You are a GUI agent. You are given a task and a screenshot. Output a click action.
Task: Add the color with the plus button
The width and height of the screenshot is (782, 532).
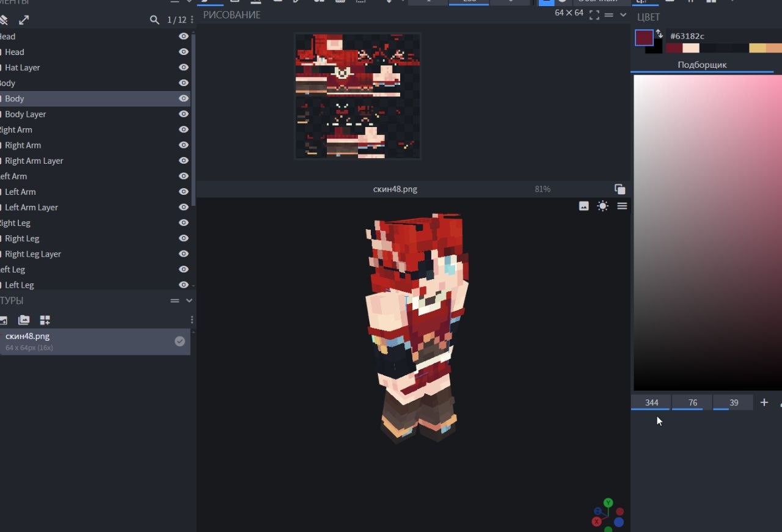coord(764,403)
